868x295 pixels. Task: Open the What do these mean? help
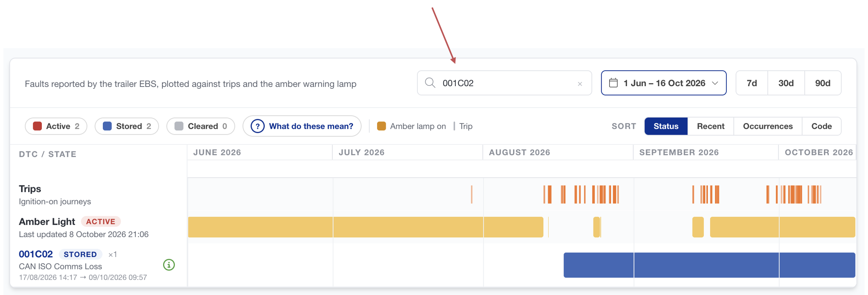pyautogui.click(x=302, y=126)
